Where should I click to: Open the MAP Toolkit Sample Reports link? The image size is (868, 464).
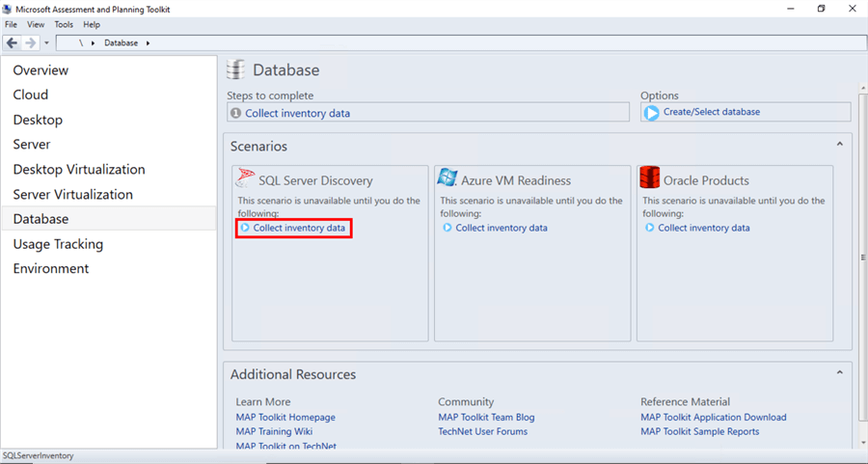pos(700,431)
